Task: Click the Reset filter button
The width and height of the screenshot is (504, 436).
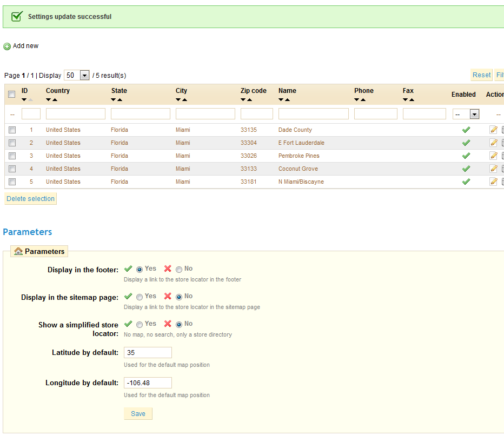Action: coord(481,75)
